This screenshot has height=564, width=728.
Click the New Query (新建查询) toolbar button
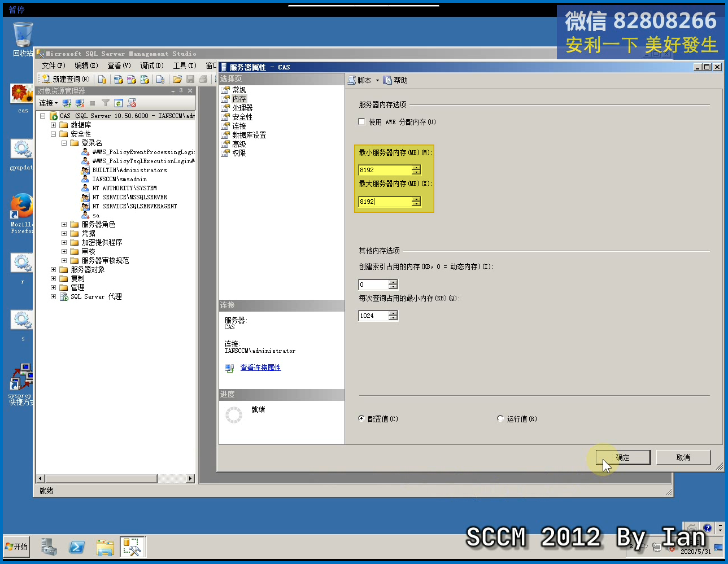[x=66, y=79]
